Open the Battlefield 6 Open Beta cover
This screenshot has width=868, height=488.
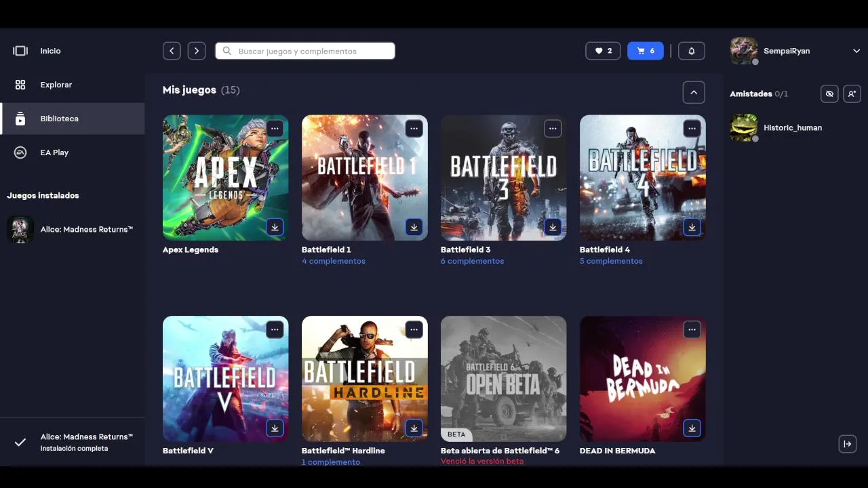click(504, 379)
